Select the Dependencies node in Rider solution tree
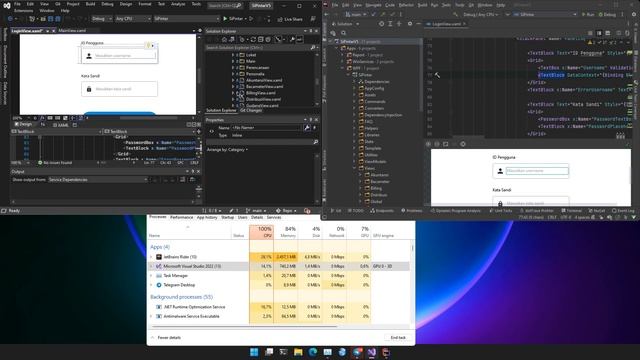The height and width of the screenshot is (360, 640). click(377, 82)
